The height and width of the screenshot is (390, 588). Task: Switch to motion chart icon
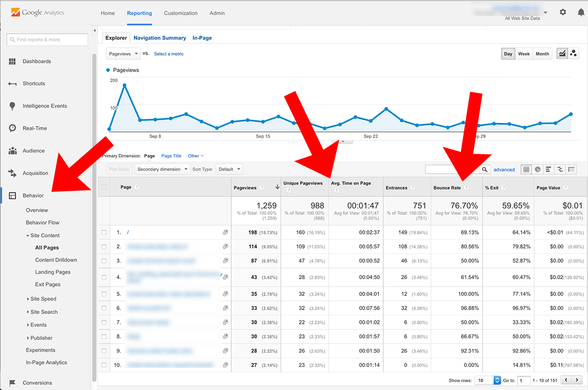tap(574, 53)
